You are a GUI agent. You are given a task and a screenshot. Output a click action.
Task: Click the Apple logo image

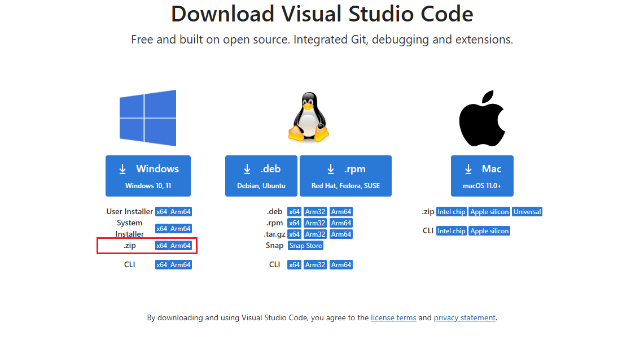[482, 119]
